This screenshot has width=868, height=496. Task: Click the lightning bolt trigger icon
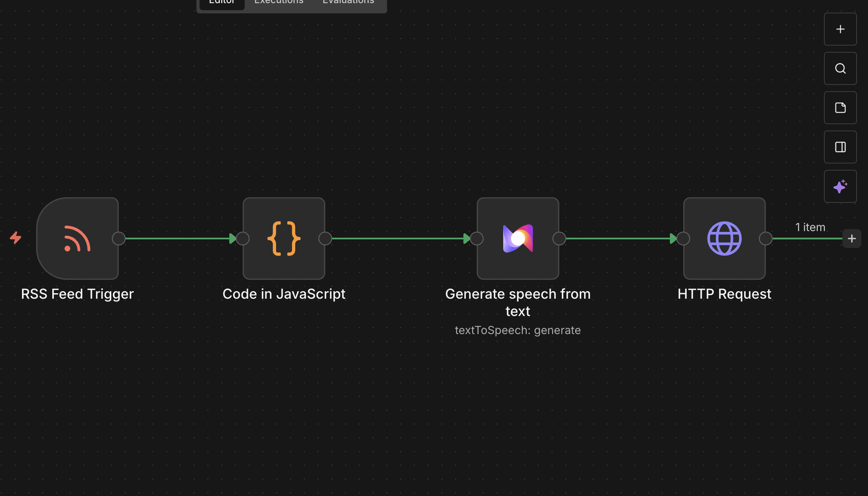click(x=16, y=238)
